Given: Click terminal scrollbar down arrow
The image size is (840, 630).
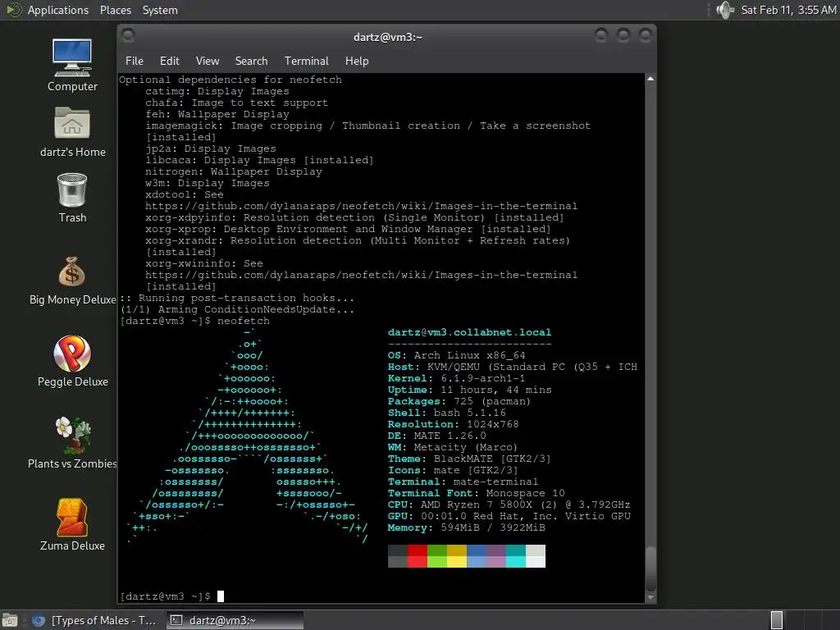Looking at the screenshot, I should point(651,597).
